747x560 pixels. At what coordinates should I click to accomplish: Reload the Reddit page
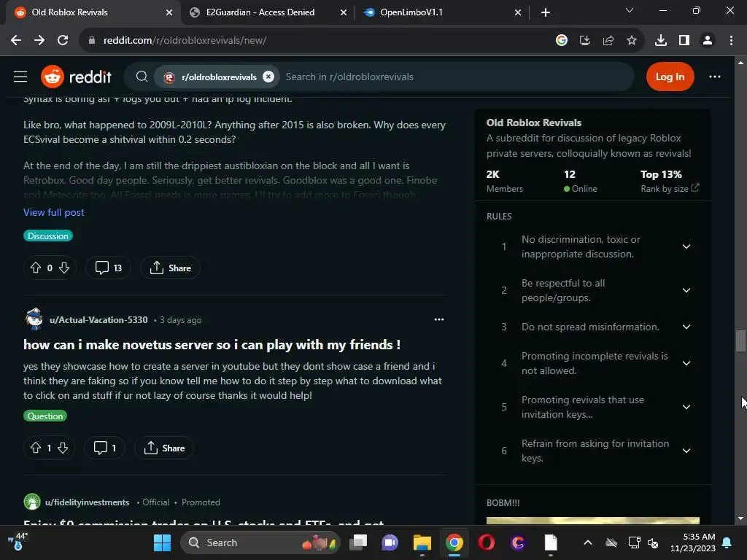click(63, 41)
